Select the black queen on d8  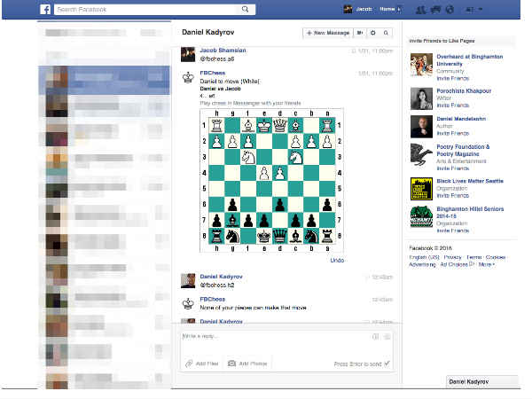280,236
